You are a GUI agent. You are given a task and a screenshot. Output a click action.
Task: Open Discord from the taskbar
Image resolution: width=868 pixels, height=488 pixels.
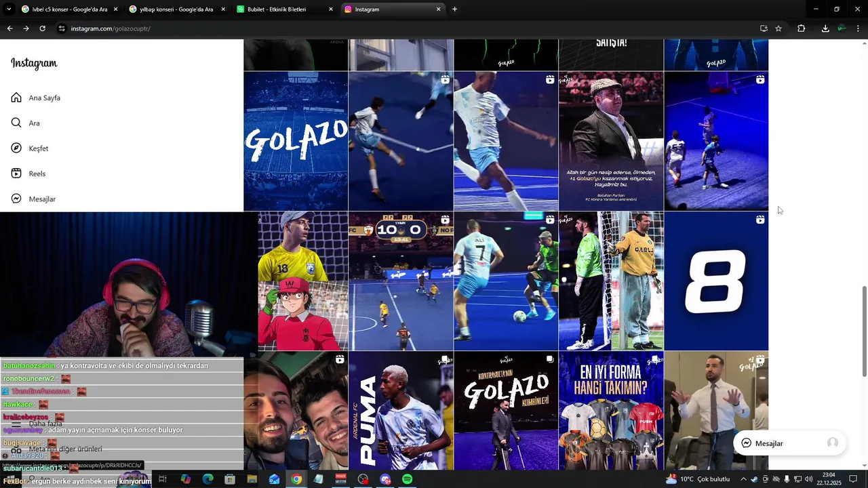(x=385, y=479)
